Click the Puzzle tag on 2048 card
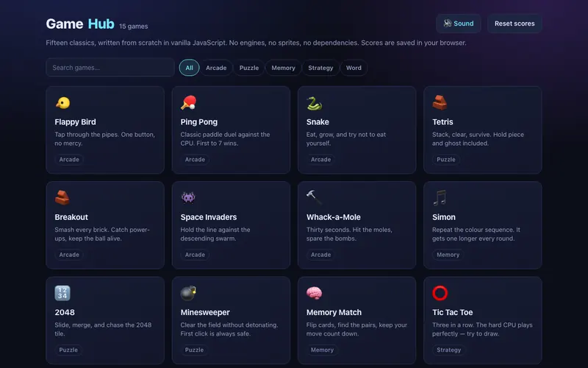Image resolution: width=588 pixels, height=368 pixels. (x=68, y=350)
